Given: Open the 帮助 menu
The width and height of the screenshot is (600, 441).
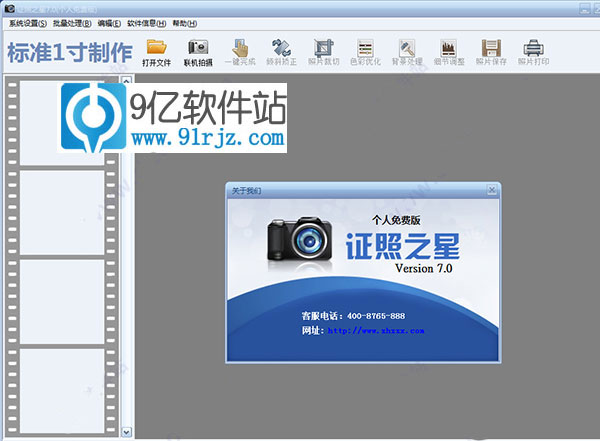Looking at the screenshot, I should (184, 22).
